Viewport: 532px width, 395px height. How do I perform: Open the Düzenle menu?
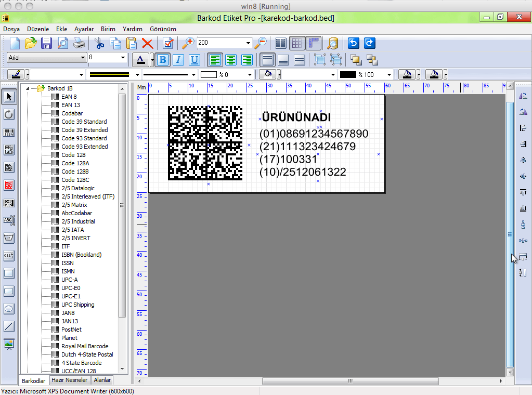[38, 29]
